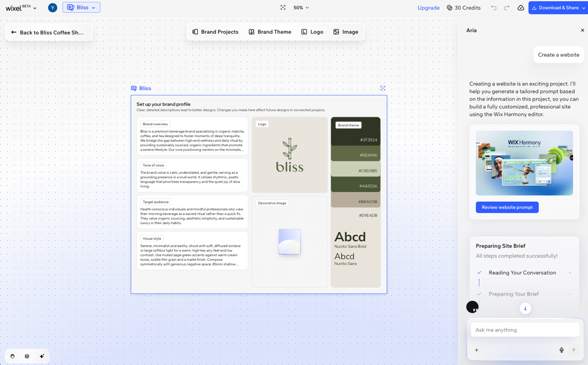Edit the Tone of voice card

point(192,176)
